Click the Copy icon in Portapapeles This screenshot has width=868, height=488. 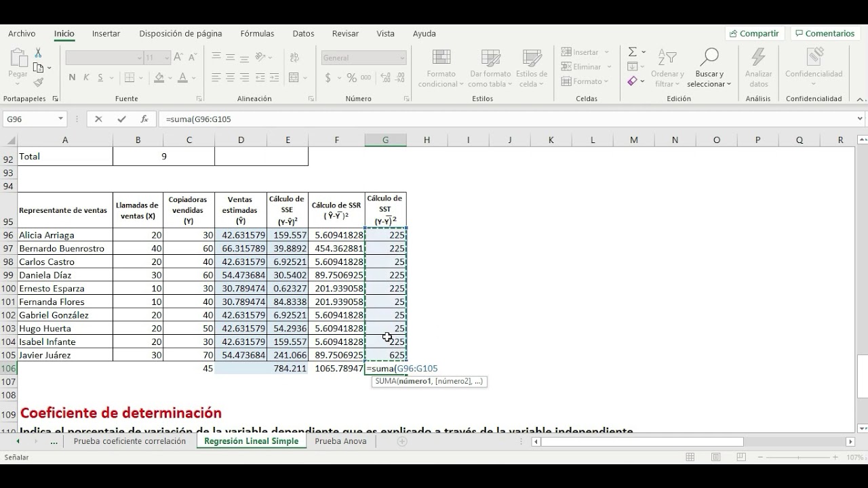38,68
